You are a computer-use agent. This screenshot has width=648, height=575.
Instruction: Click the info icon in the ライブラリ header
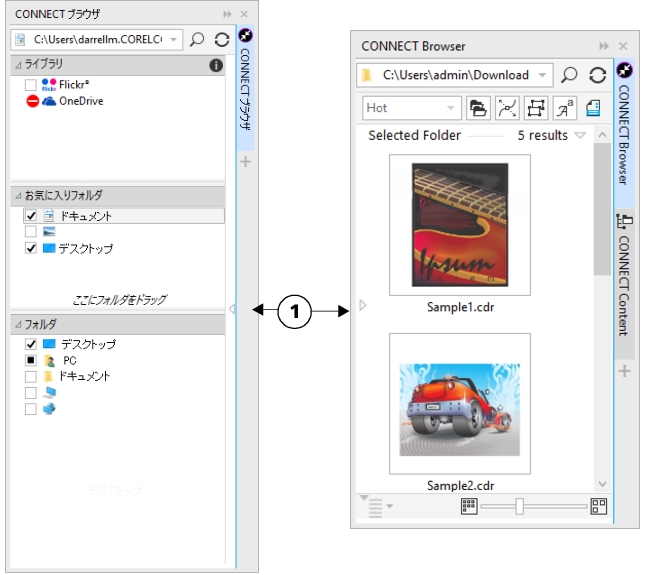[x=216, y=65]
